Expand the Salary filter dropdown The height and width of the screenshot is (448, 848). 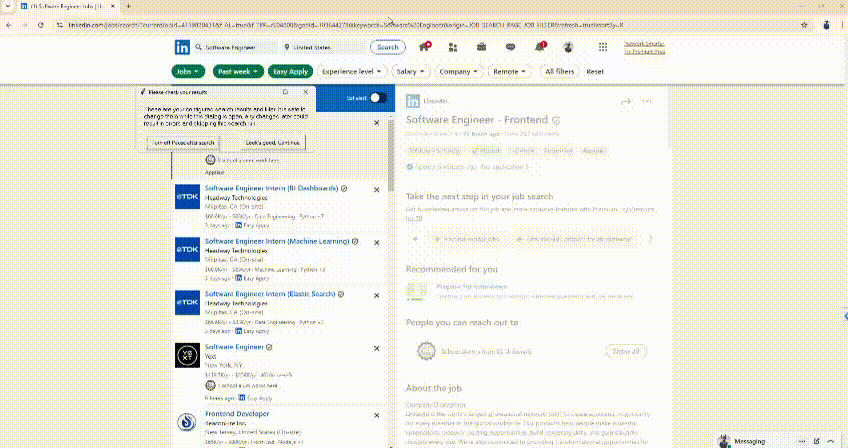tap(410, 72)
